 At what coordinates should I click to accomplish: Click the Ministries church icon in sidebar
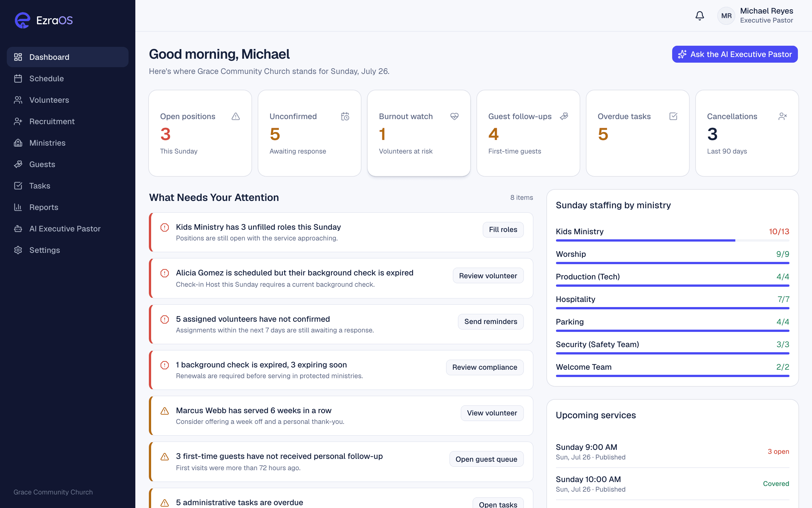point(18,143)
